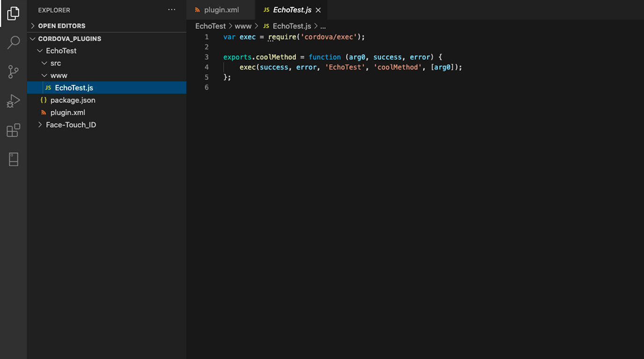Click the feed icon beside plugin.xml in tree

point(43,113)
